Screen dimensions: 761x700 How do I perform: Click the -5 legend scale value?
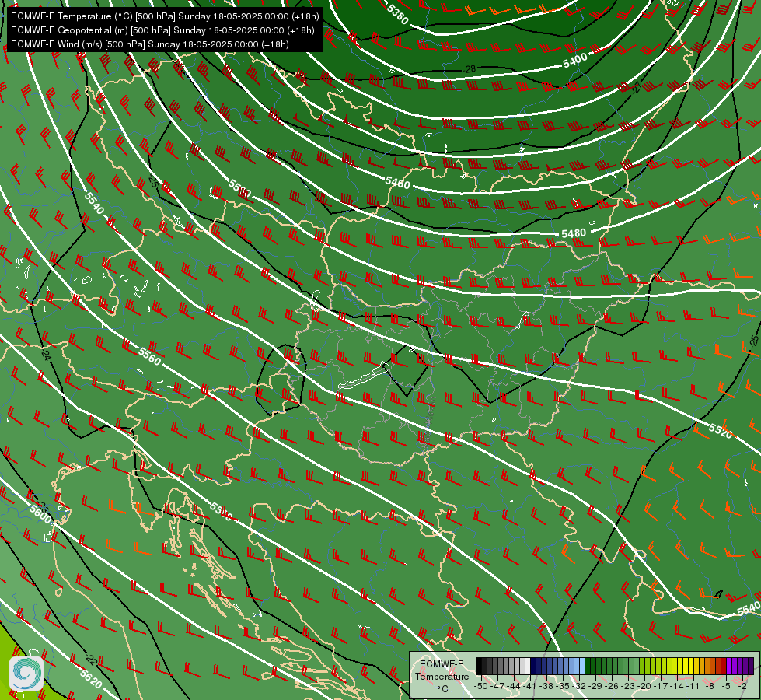coord(725,687)
